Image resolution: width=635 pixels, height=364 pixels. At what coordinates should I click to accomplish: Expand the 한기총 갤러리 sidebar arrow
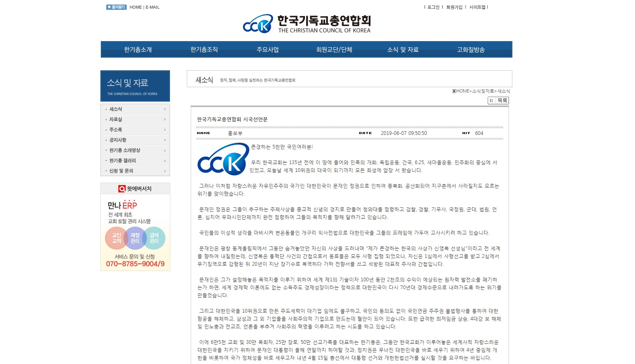(165, 161)
